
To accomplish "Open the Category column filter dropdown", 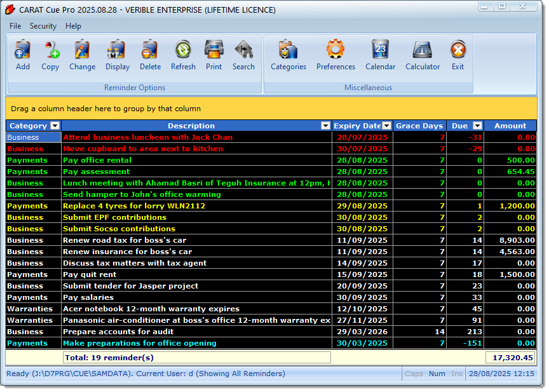I will pos(55,126).
